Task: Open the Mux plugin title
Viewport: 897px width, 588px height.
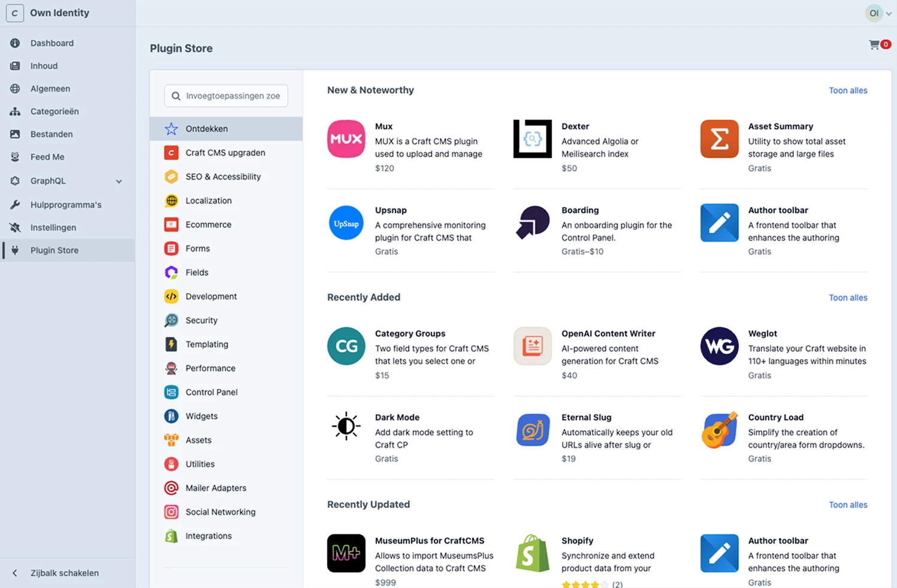Action: click(383, 126)
